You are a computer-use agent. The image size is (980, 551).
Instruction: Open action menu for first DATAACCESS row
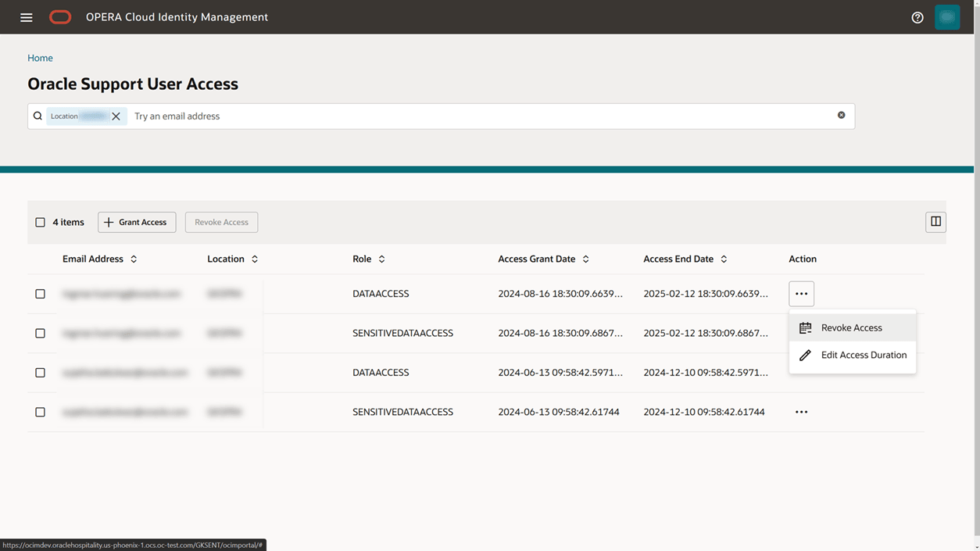pos(801,294)
